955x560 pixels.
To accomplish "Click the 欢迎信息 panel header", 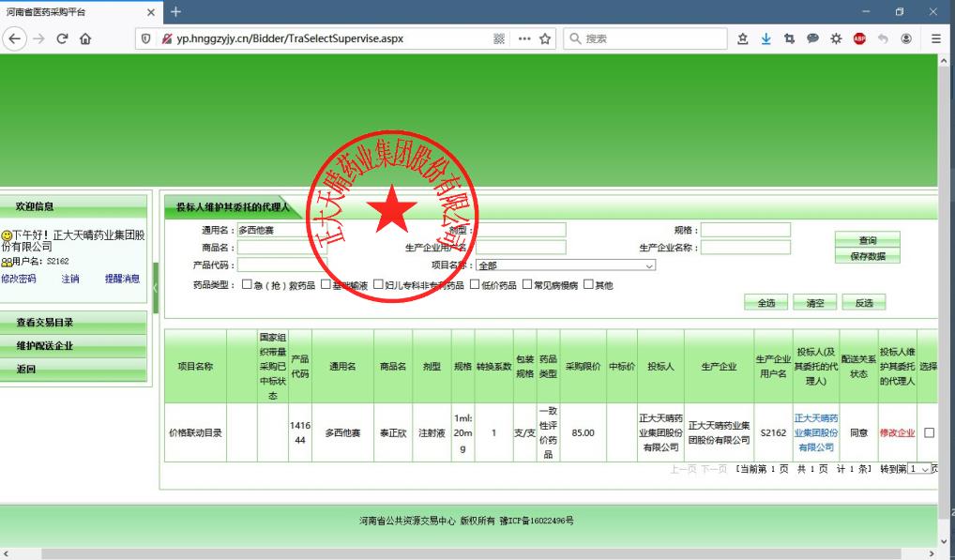I will [73, 206].
